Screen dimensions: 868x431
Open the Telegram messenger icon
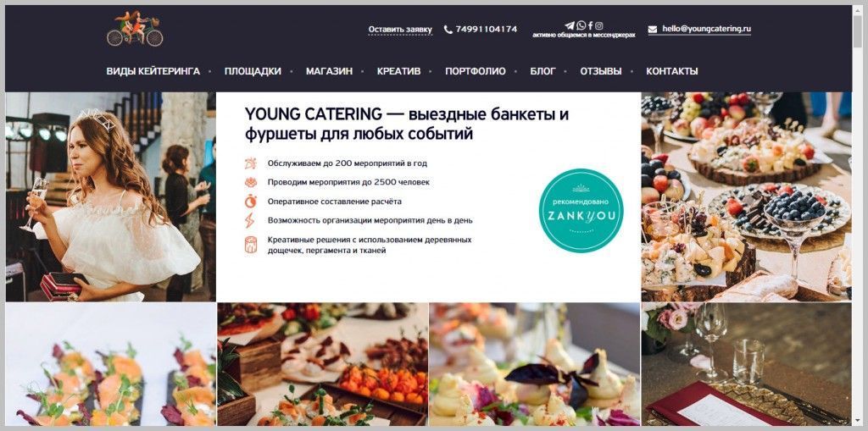pos(569,25)
